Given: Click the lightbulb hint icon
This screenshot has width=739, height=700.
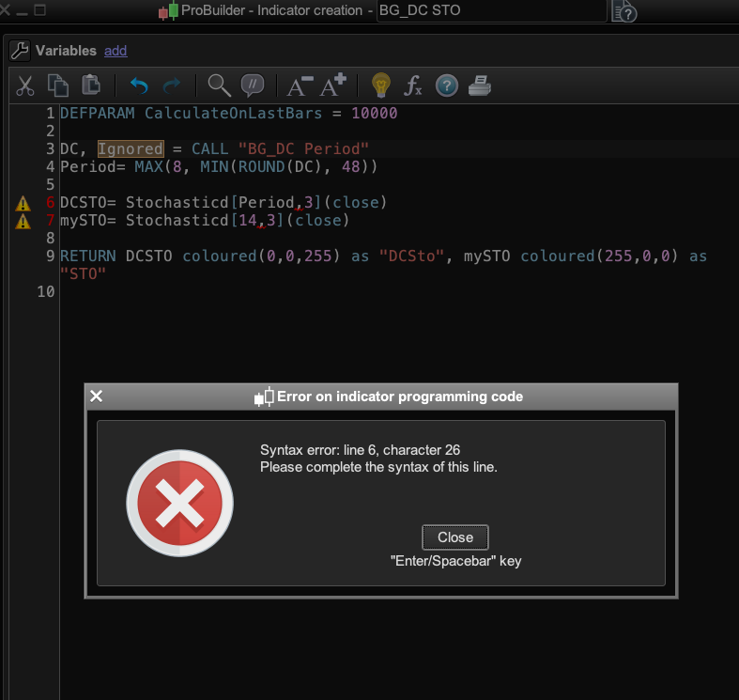Looking at the screenshot, I should pos(381,86).
